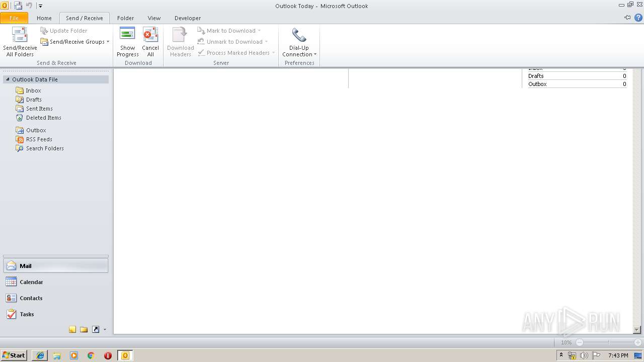Click the Windows Start button
Screen dimensions: 644x362
click(14, 355)
